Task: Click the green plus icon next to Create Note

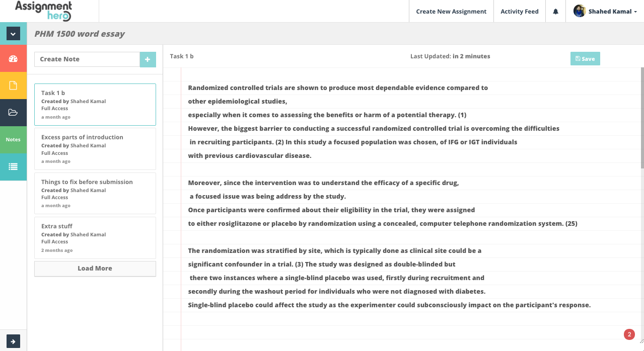Action: (x=148, y=59)
